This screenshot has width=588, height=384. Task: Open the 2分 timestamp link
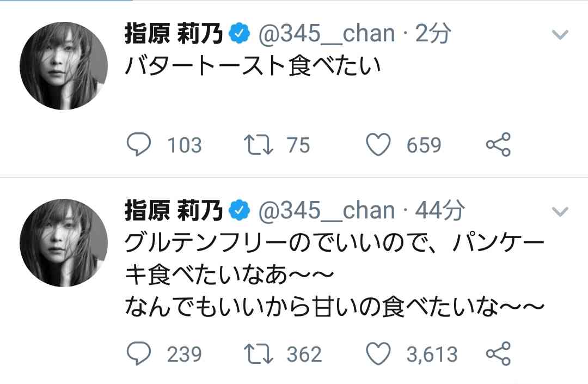click(433, 33)
